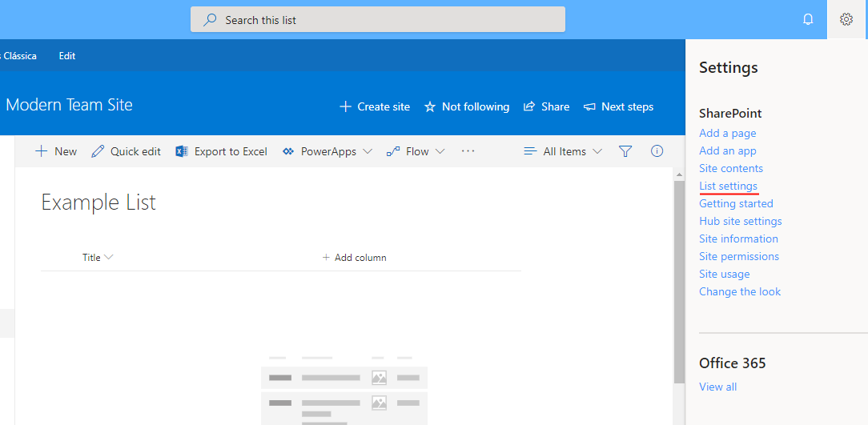Click the Add column plus icon
The image size is (868, 425).
point(326,258)
